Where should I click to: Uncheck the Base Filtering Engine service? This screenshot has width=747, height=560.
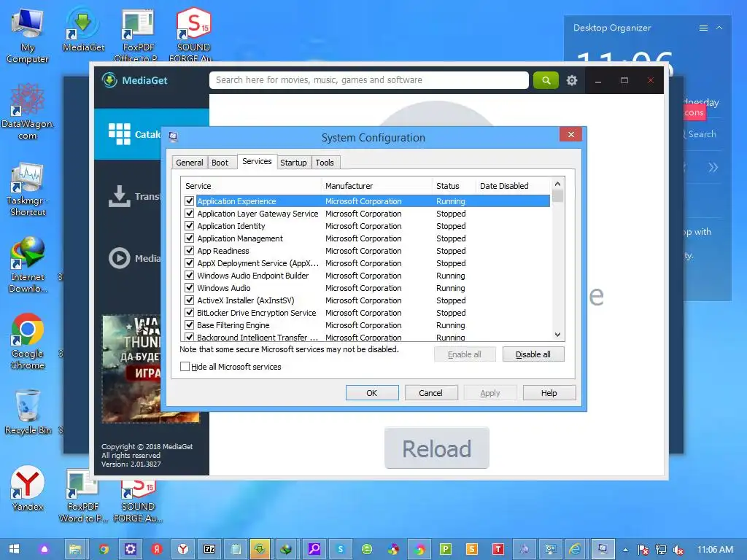click(x=189, y=324)
